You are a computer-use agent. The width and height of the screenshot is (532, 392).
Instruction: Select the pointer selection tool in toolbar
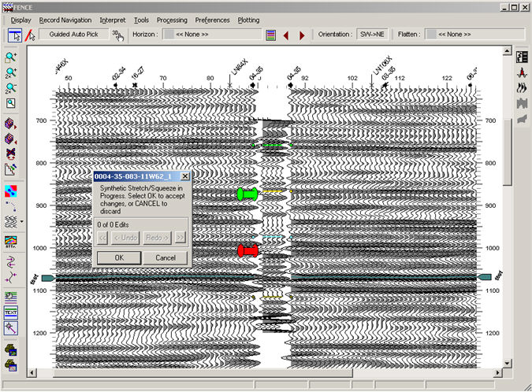[15, 35]
